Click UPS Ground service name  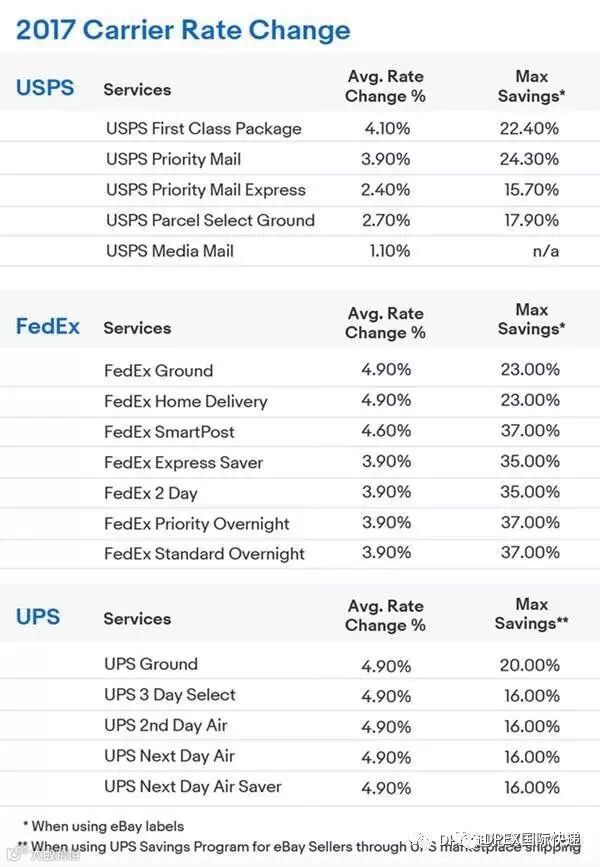click(x=151, y=664)
